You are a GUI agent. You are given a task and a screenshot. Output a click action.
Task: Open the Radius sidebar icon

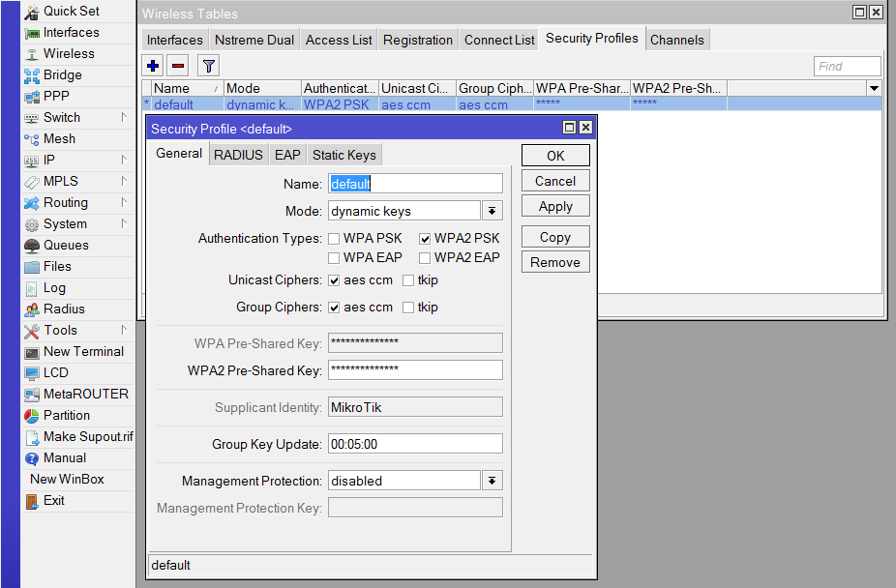pyautogui.click(x=32, y=309)
